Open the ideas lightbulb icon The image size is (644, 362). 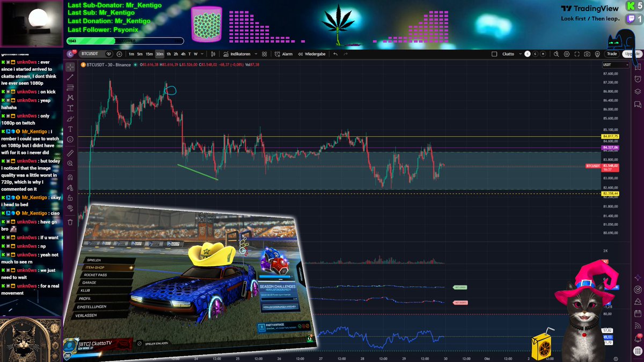(x=597, y=54)
